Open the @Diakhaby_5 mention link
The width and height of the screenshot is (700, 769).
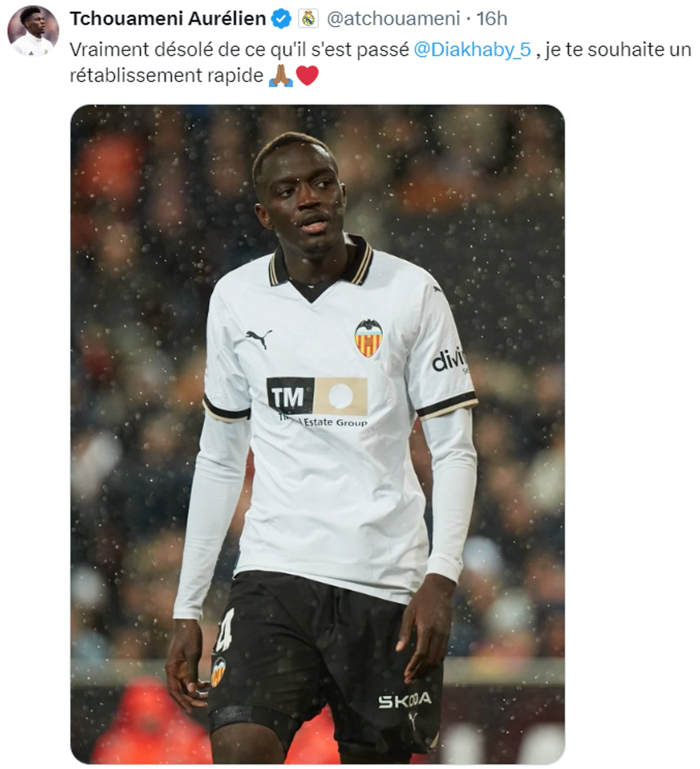click(472, 50)
